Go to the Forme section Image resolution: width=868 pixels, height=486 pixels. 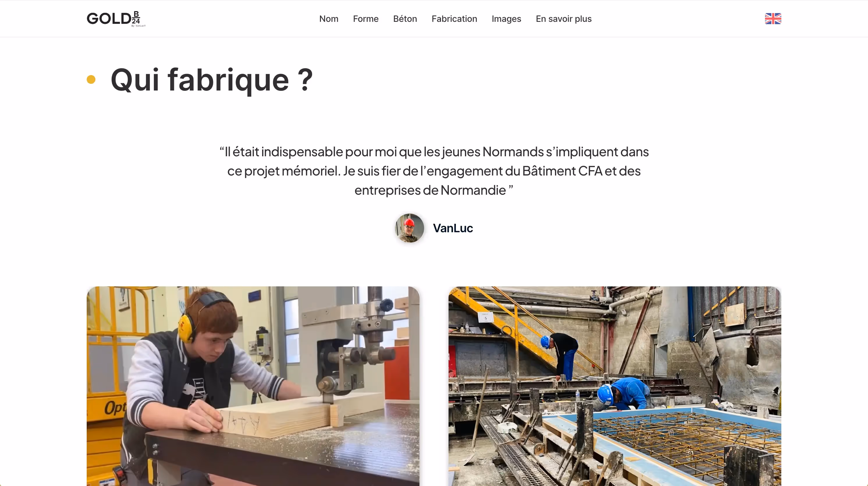coord(366,19)
